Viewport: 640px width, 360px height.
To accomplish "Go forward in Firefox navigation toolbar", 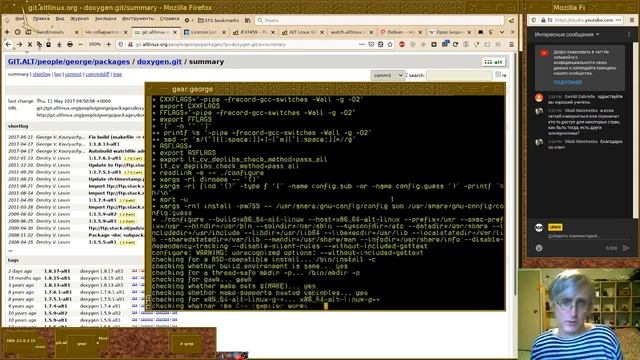I will coord(19,44).
